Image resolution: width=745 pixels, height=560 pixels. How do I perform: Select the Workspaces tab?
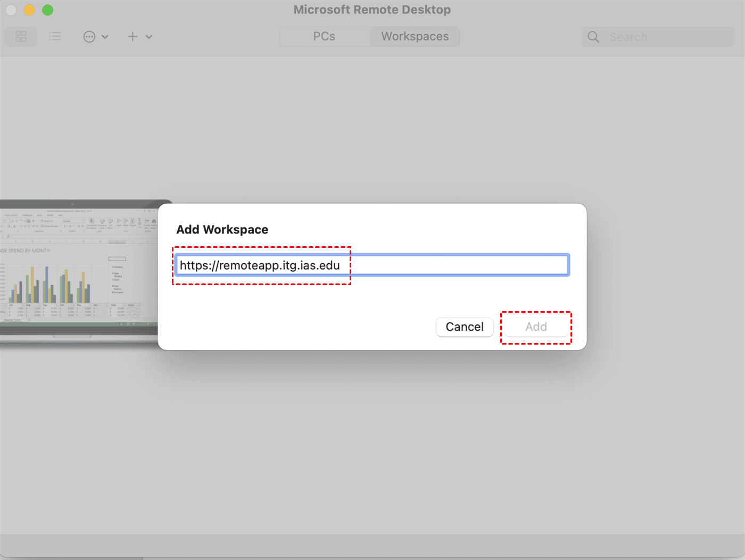(x=415, y=37)
